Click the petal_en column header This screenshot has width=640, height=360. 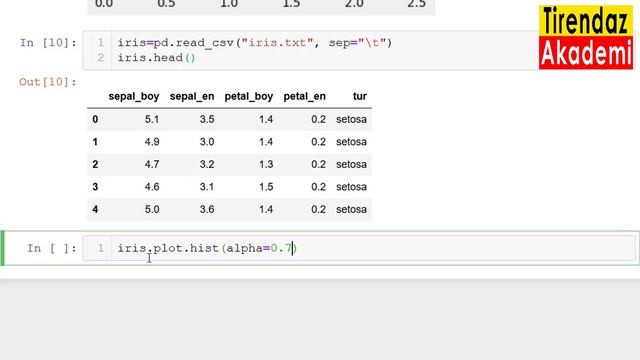(x=304, y=96)
